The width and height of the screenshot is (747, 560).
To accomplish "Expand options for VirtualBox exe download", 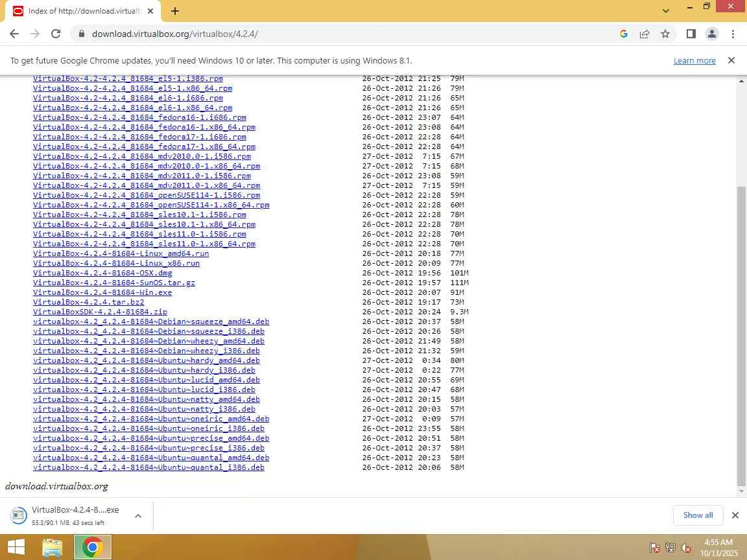I will [x=137, y=516].
